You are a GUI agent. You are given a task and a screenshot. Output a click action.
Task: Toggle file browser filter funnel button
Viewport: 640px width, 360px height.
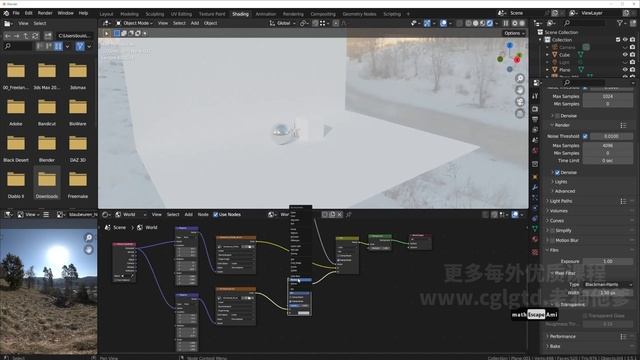pos(80,47)
